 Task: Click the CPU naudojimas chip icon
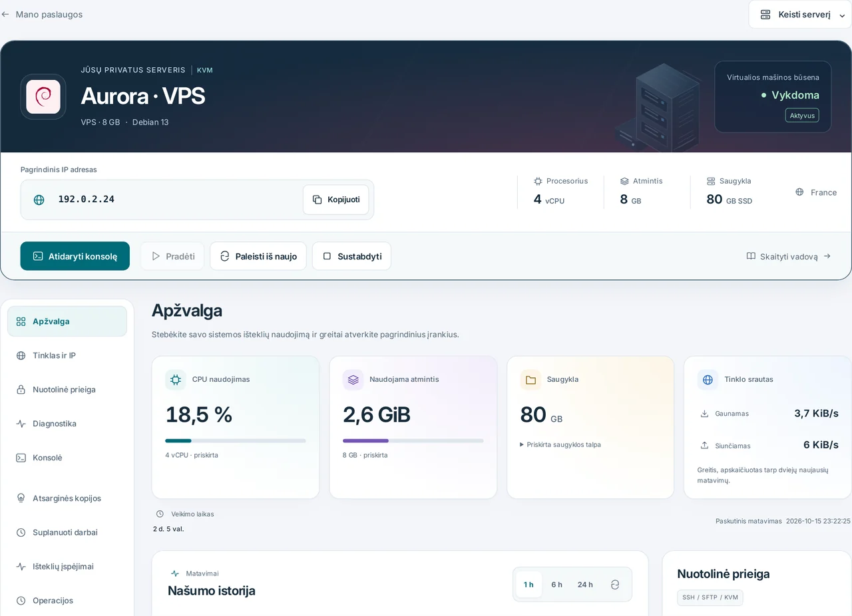pos(176,380)
